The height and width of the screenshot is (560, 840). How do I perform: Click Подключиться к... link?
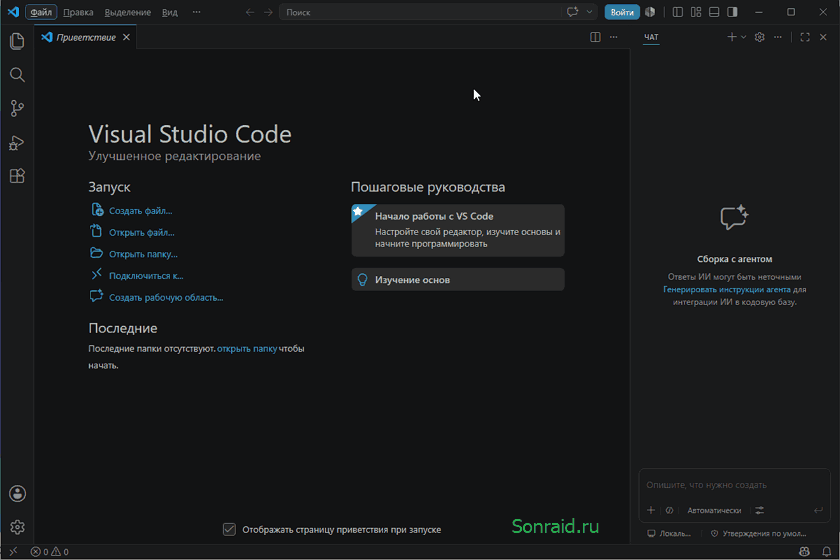pyautogui.click(x=146, y=276)
